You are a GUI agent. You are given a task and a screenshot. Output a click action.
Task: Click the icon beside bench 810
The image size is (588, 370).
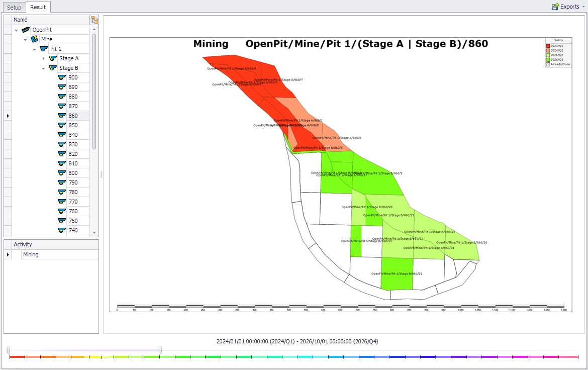coord(62,163)
